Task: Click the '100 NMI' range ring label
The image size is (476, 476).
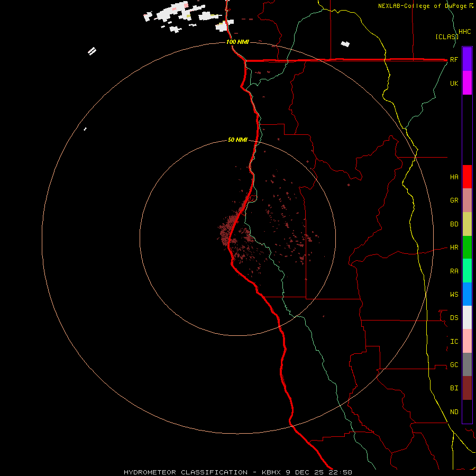Action: pyautogui.click(x=237, y=42)
